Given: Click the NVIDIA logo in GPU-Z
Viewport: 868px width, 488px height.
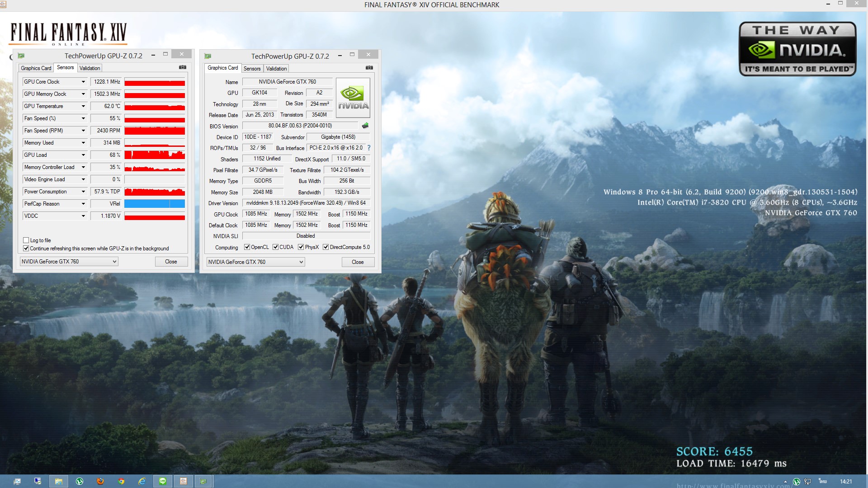Looking at the screenshot, I should (x=353, y=98).
